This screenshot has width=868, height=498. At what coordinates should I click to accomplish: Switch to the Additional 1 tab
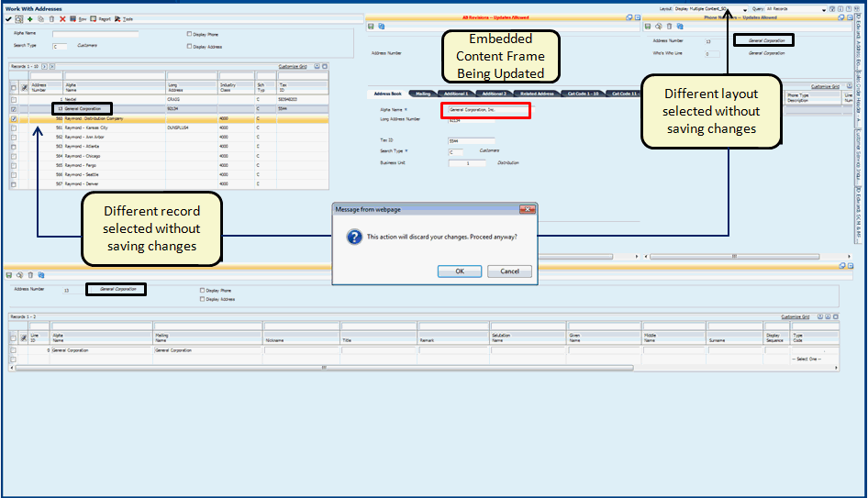pos(456,94)
